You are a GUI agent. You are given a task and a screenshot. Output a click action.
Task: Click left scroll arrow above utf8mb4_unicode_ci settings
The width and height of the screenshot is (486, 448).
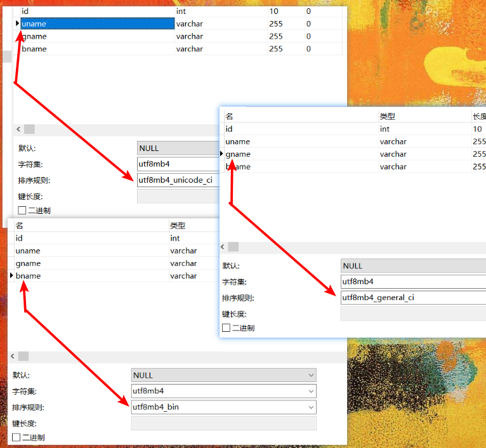point(18,129)
